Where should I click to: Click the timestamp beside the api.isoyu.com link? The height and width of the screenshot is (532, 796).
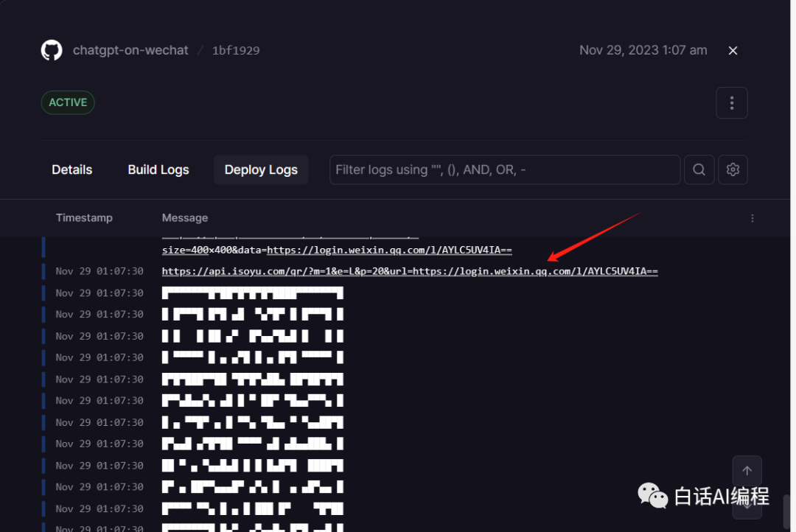[99, 271]
